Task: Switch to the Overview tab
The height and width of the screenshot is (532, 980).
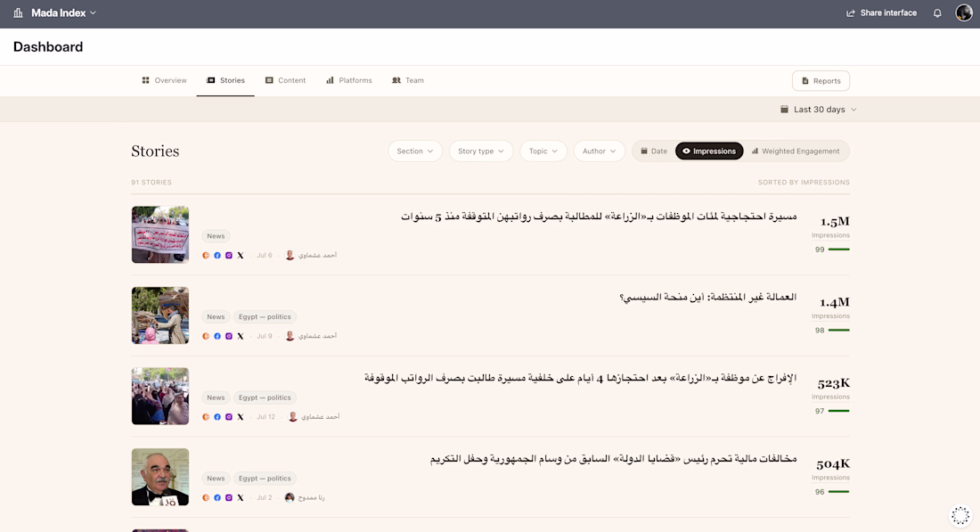Action: (x=164, y=80)
